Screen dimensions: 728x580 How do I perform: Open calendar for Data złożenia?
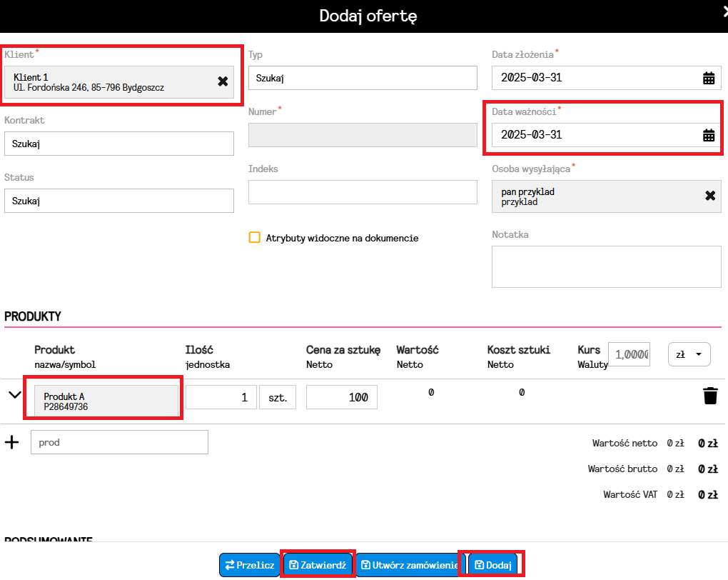click(708, 78)
